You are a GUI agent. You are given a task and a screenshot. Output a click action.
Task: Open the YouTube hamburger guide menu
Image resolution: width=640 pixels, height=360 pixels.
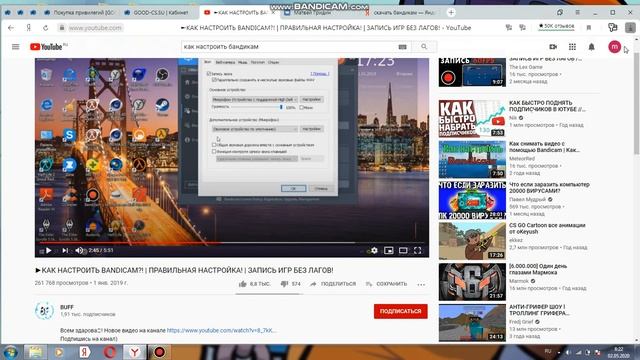click(16, 47)
